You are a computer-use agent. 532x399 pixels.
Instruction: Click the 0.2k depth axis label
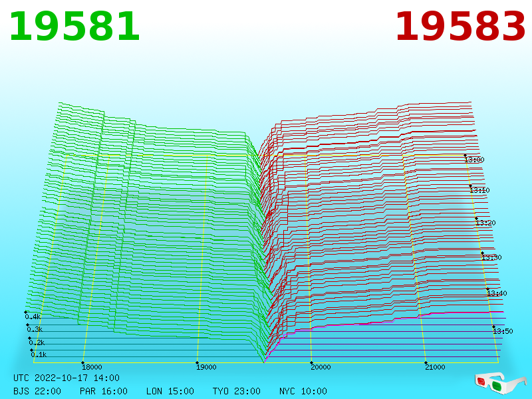(x=37, y=342)
